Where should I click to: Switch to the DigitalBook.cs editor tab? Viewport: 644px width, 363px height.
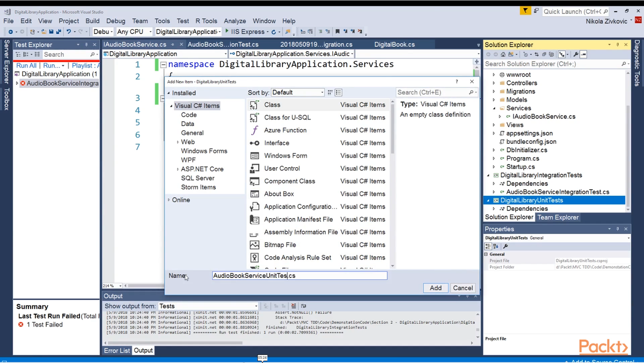(394, 45)
